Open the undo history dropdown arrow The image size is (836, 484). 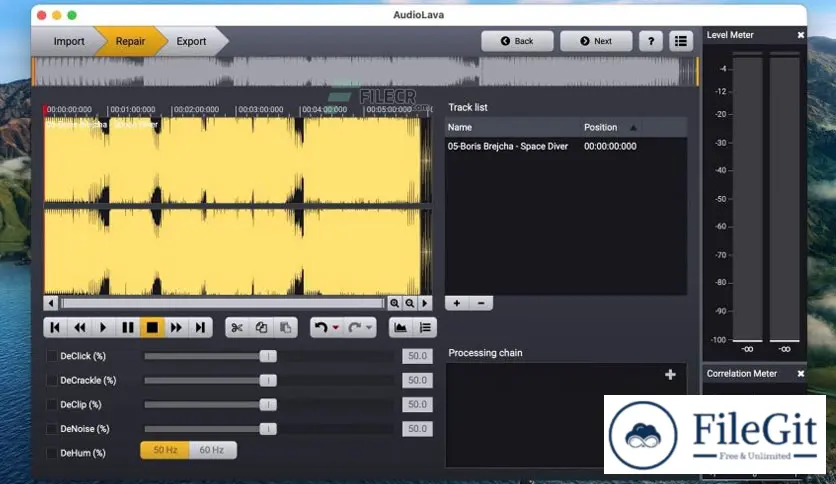[x=336, y=327]
